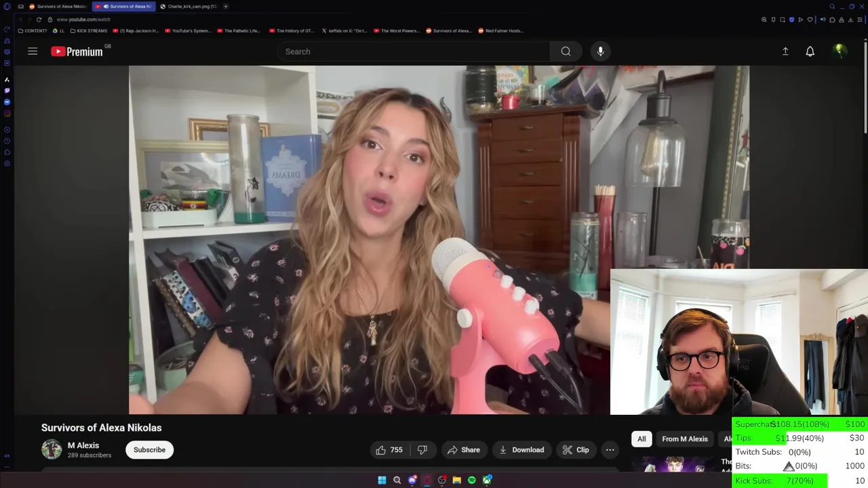Image resolution: width=868 pixels, height=488 pixels.
Task: Open Discord from the taskbar
Action: pos(412,481)
